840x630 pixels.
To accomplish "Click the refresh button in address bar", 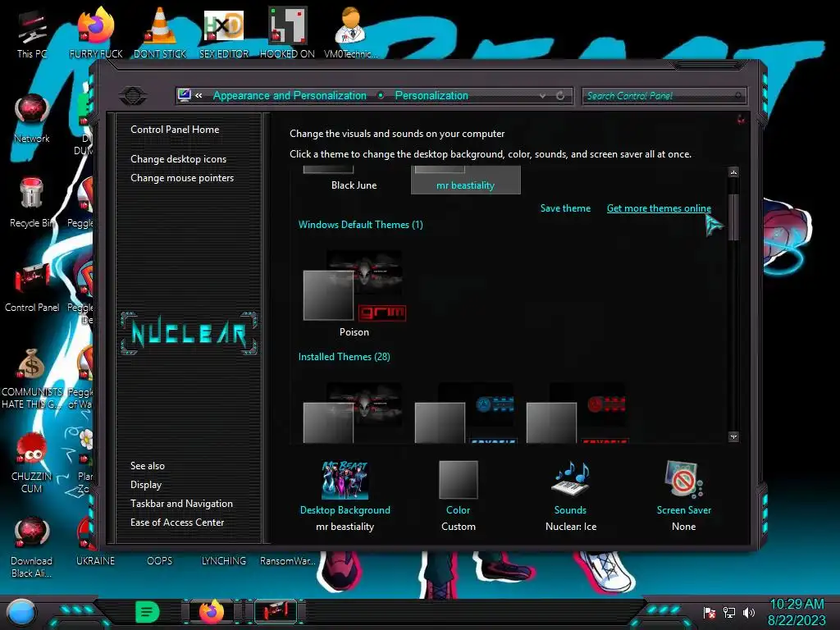I will point(560,95).
